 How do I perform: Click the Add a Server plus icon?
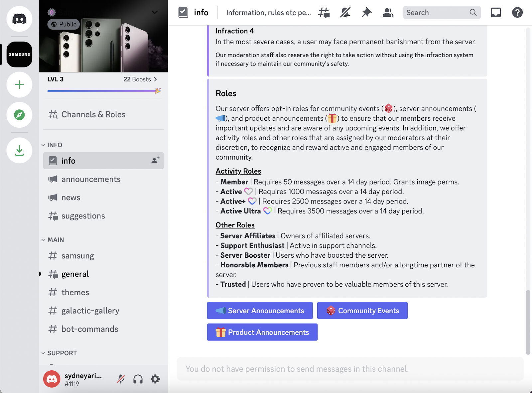19,85
